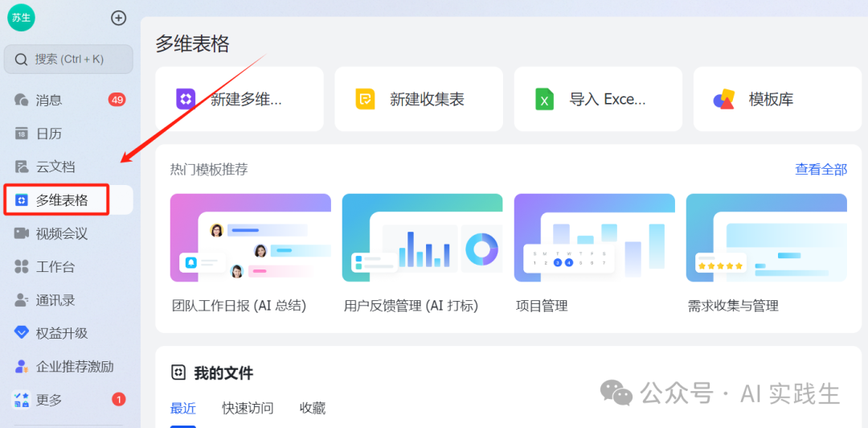868x428 pixels.
Task: Open 通讯录 in the sidebar
Action: (68, 300)
